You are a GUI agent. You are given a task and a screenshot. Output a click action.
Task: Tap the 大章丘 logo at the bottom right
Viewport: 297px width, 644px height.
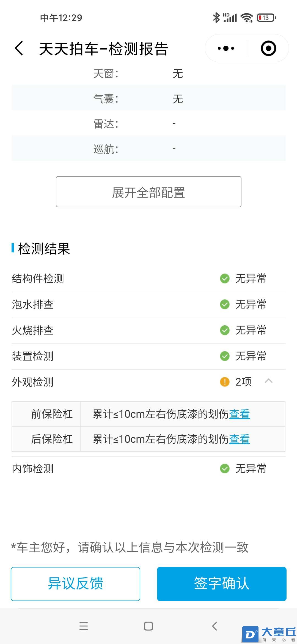pos(269,634)
